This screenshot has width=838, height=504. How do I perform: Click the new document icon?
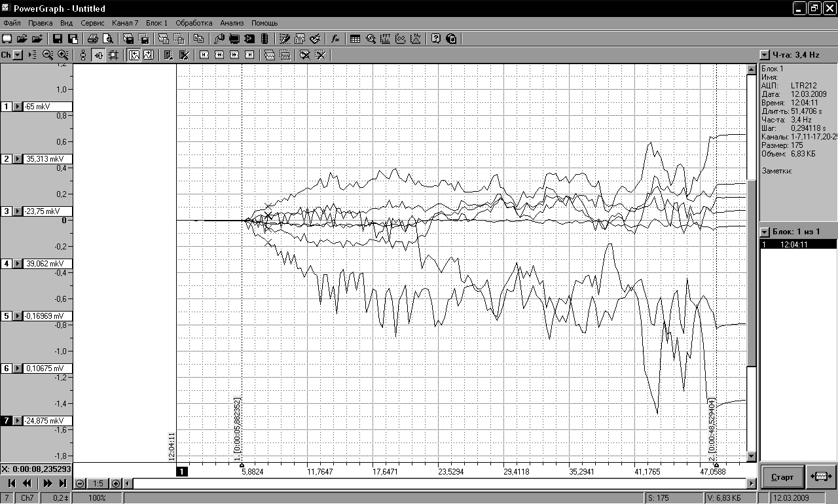[x=7, y=39]
